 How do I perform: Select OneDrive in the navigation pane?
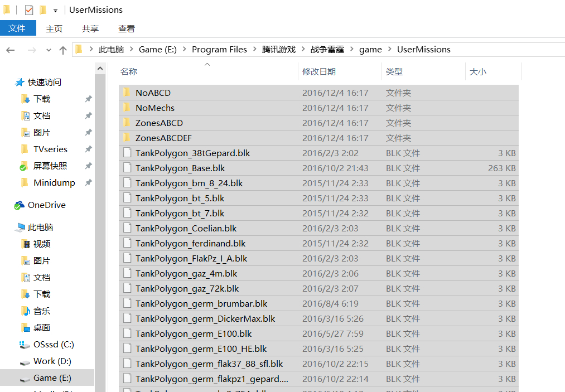(x=40, y=205)
